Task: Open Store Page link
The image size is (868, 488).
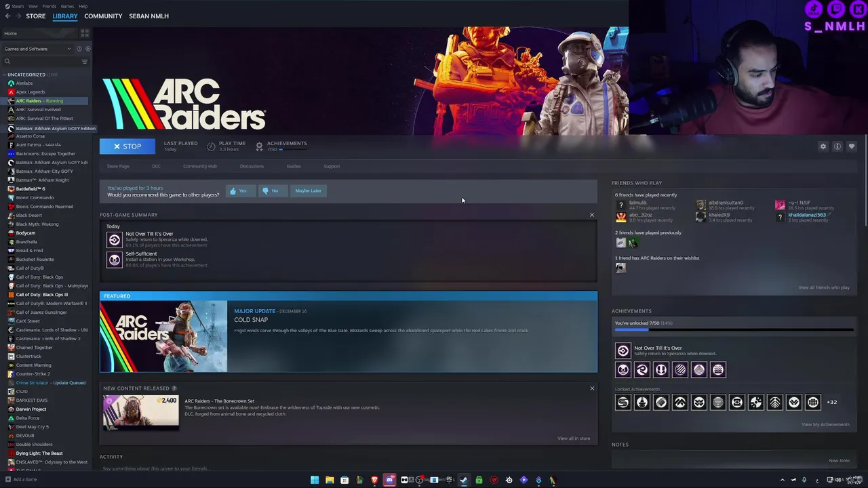Action: pyautogui.click(x=118, y=166)
